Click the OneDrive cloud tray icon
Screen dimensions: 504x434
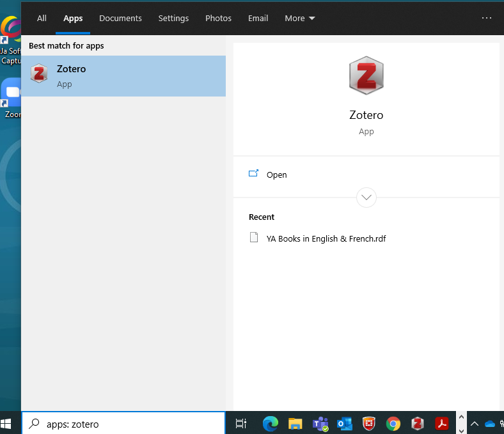pyautogui.click(x=489, y=424)
